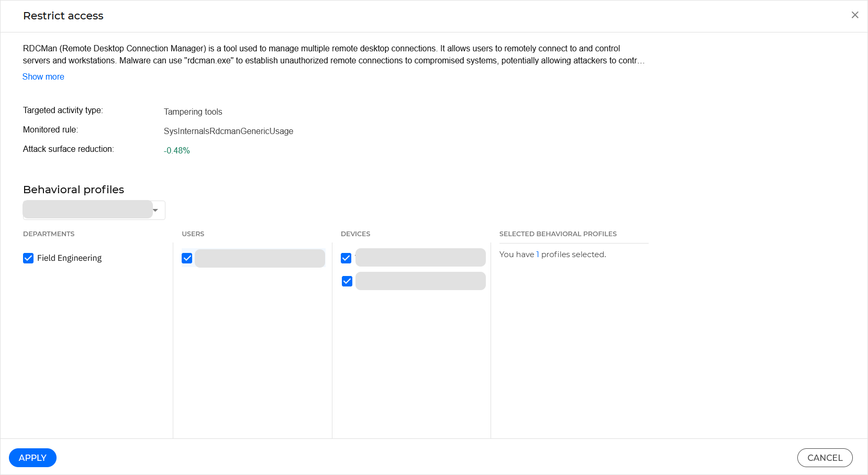Click SELECTED BEHAVIORAL PROFILES header
Viewport: 868px width, 475px height.
point(558,234)
